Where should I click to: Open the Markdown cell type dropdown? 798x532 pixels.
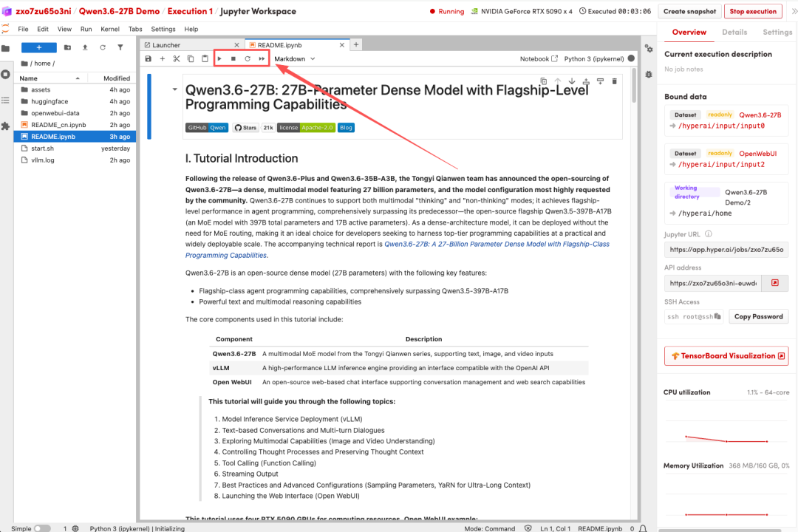coord(294,58)
